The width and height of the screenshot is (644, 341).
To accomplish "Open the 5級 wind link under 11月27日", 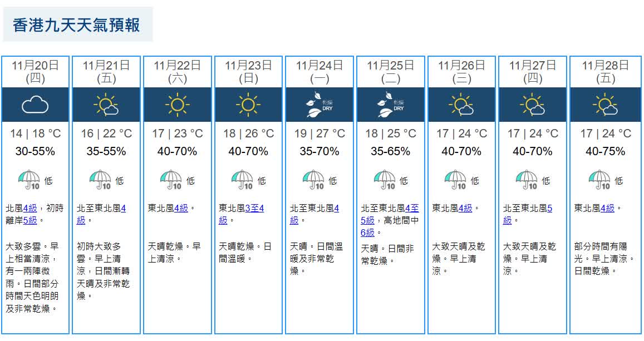I will click(549, 209).
